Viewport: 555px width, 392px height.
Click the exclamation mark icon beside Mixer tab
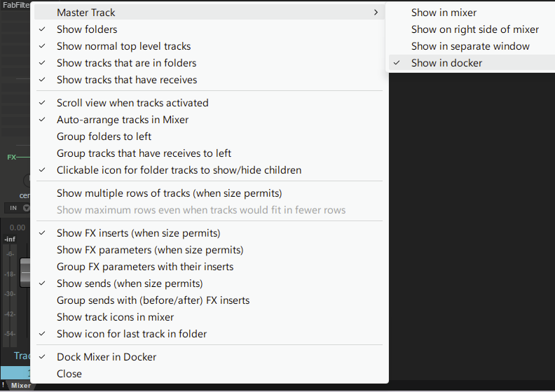[x=4, y=386]
